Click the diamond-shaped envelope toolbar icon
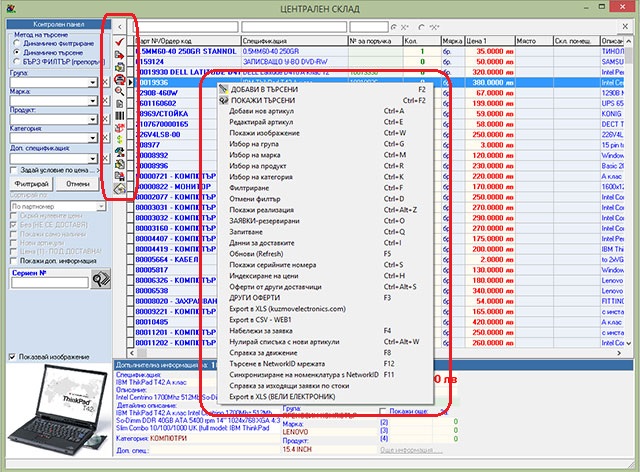 (119, 189)
